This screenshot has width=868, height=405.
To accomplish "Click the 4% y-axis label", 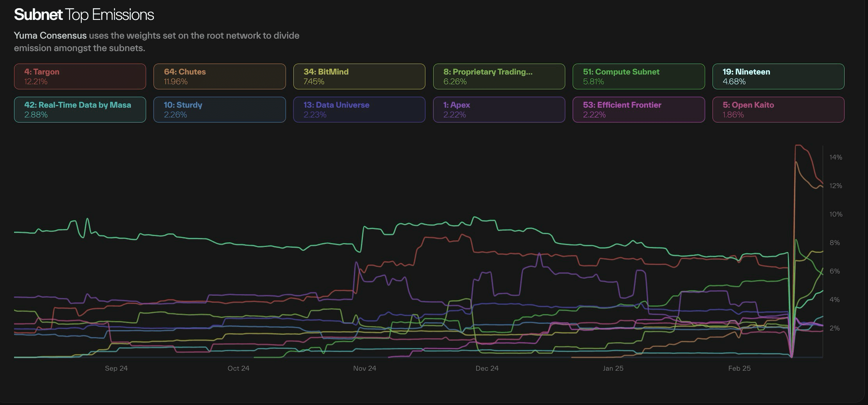I will pyautogui.click(x=835, y=300).
